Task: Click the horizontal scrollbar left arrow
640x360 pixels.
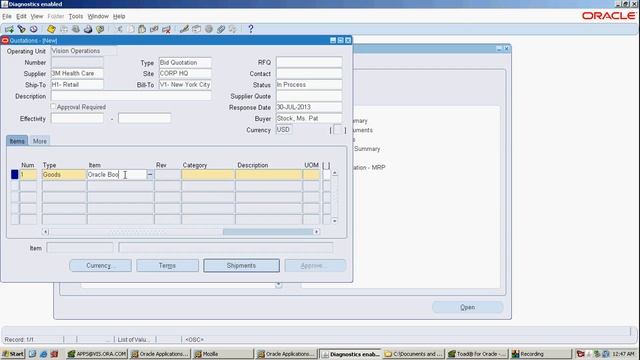Action: click(45, 232)
